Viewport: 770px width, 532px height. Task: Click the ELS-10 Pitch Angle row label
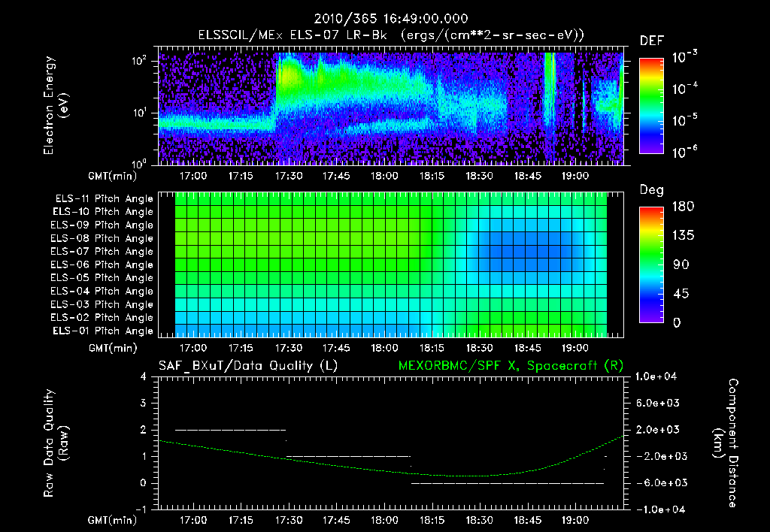103,212
